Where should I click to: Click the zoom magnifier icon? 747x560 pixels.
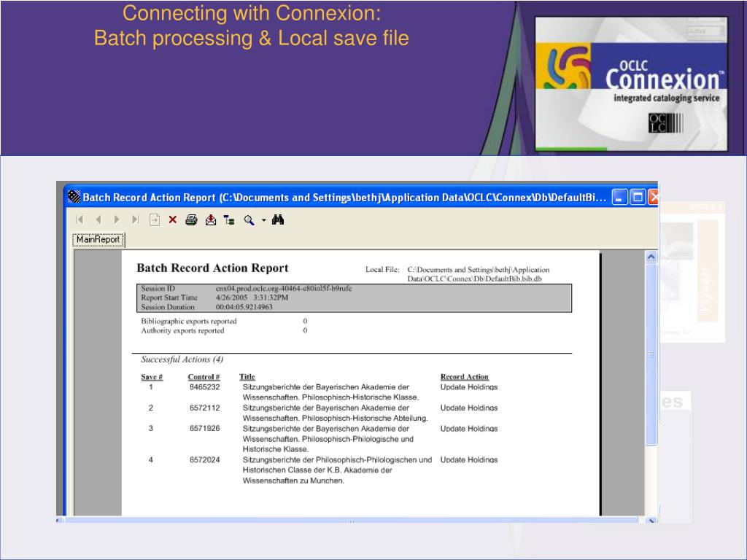coord(249,220)
